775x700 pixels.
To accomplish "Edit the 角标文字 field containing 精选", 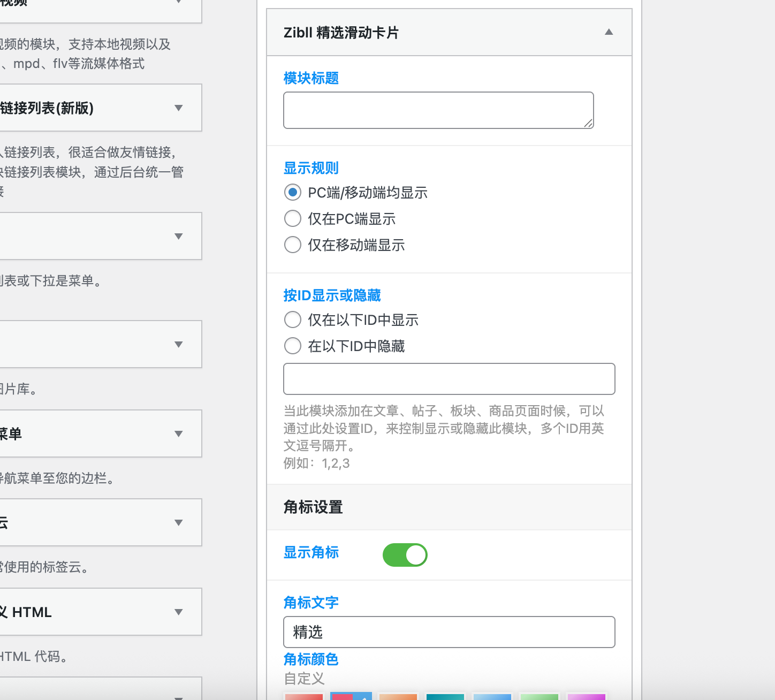I will pyautogui.click(x=449, y=632).
